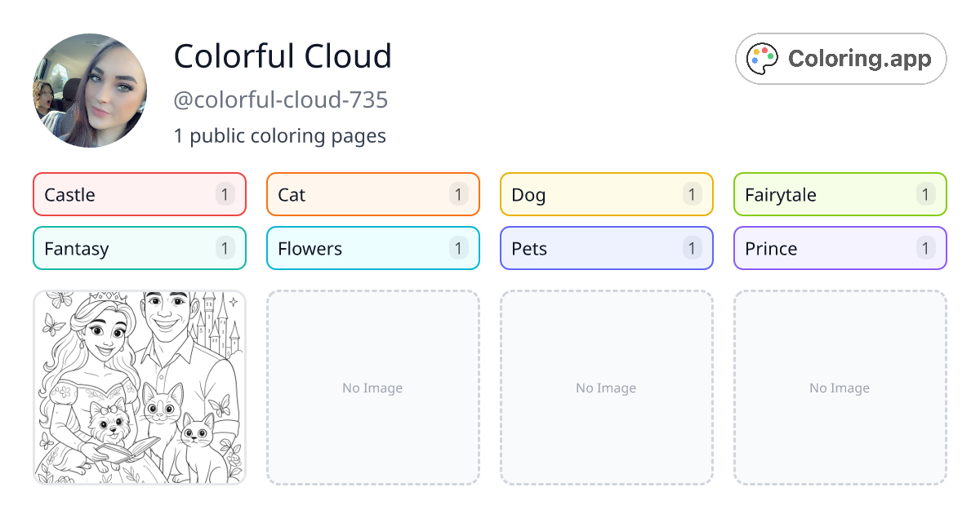Filter pages by Pets tag
The width and height of the screenshot is (980, 514).
[606, 248]
